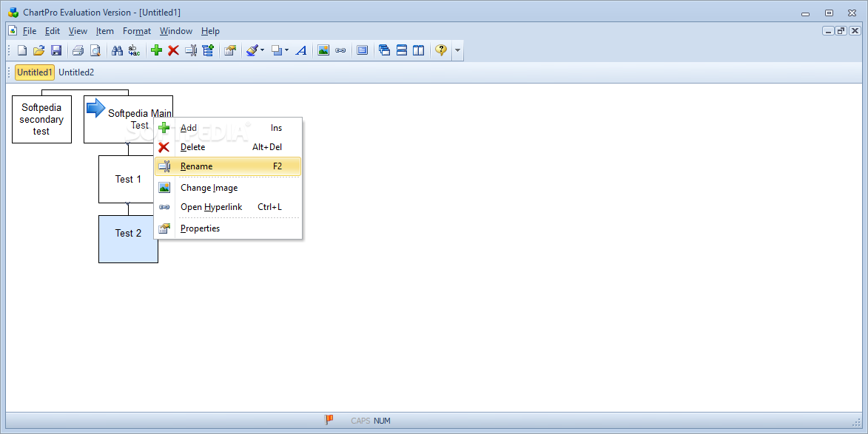Screen dimensions: 868x434
Task: Minimize the inner document window
Action: [829, 31]
